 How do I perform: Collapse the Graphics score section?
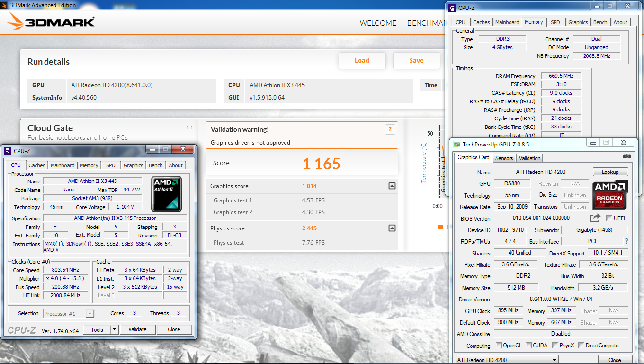(392, 186)
